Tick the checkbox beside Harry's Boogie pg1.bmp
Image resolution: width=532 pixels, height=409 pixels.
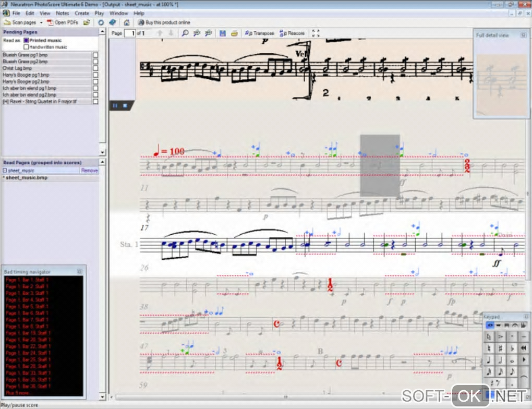point(95,75)
